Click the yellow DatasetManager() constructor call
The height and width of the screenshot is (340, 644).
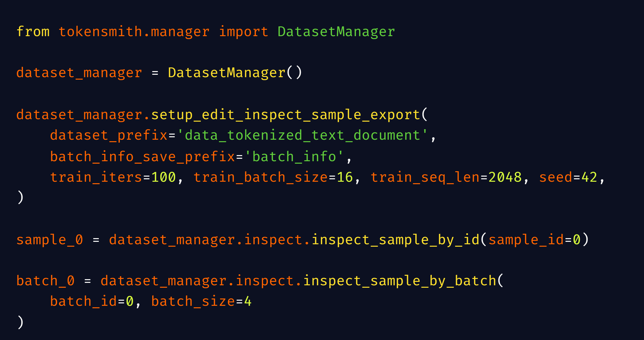click(235, 73)
